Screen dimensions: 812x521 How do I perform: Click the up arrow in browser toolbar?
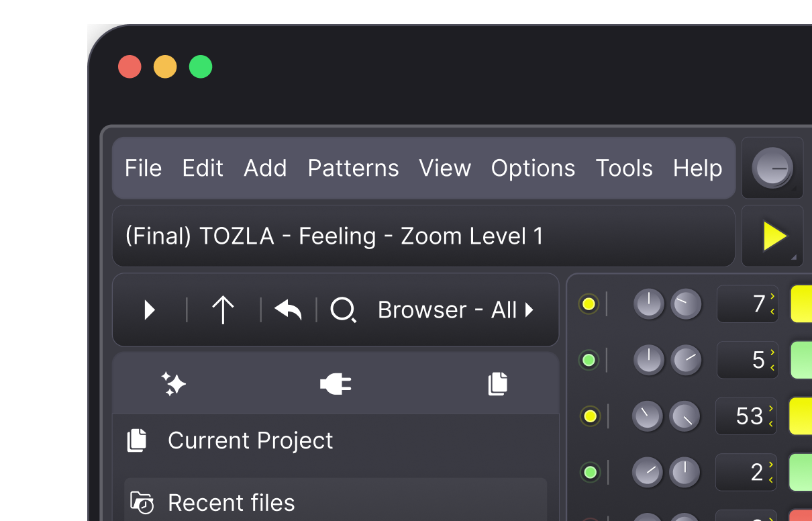click(223, 310)
